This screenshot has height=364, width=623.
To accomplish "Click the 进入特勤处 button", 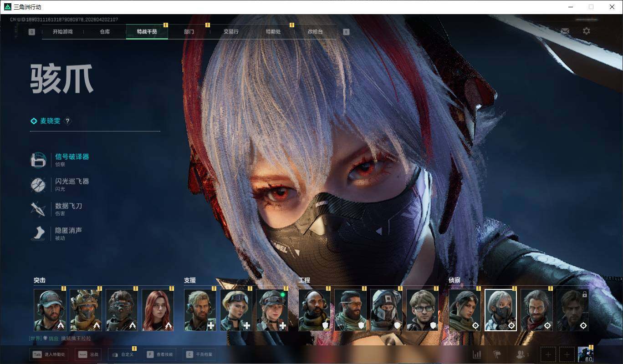I will (49, 354).
